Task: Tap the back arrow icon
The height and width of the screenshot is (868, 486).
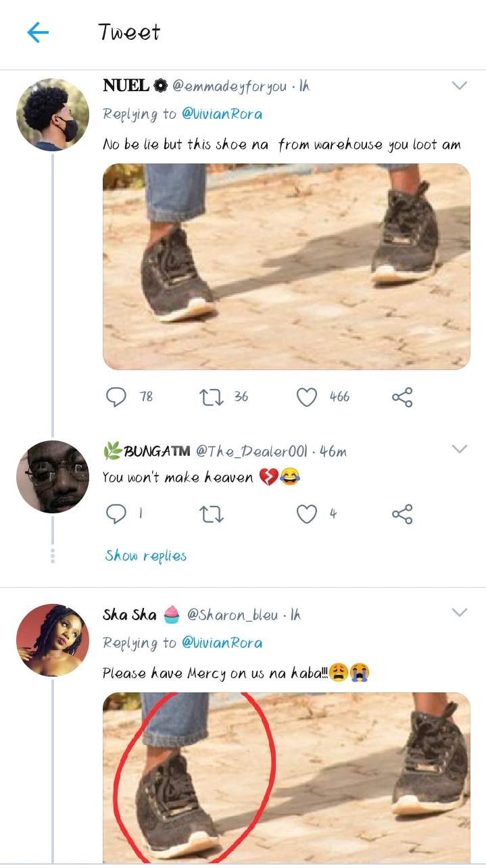Action: click(38, 32)
